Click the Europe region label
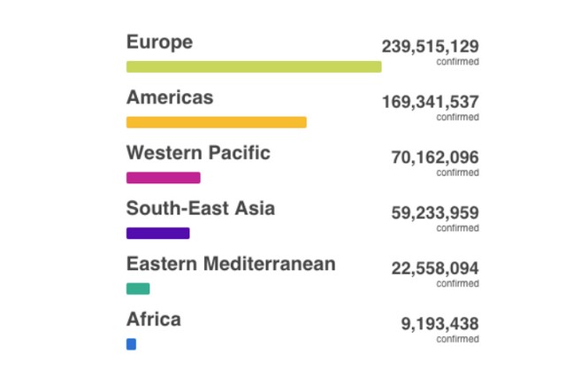 tap(159, 42)
